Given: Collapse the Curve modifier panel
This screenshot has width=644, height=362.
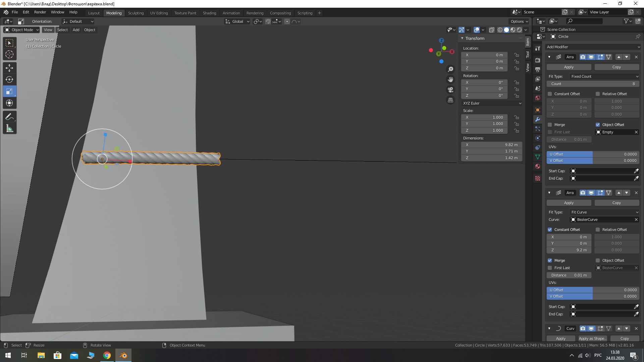Looking at the screenshot, I should (x=549, y=328).
